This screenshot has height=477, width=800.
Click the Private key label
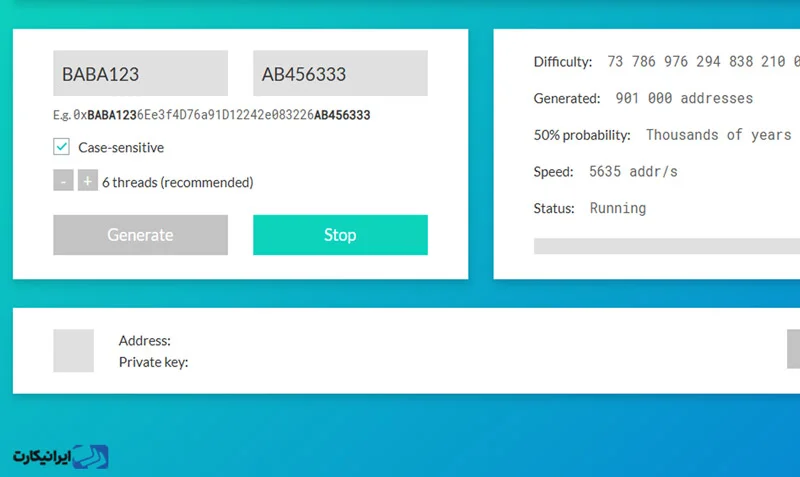click(x=153, y=362)
